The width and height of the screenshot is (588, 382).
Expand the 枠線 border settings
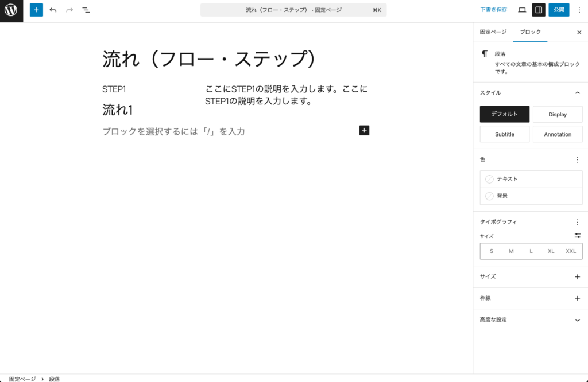click(577, 298)
